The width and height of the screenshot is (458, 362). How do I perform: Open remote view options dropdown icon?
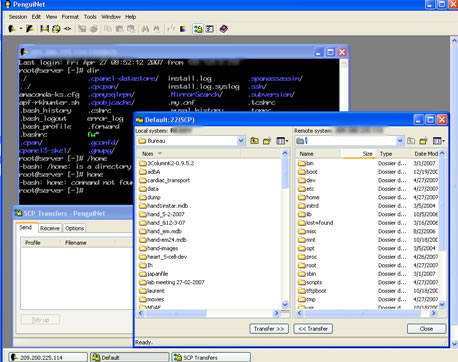pos(438,141)
